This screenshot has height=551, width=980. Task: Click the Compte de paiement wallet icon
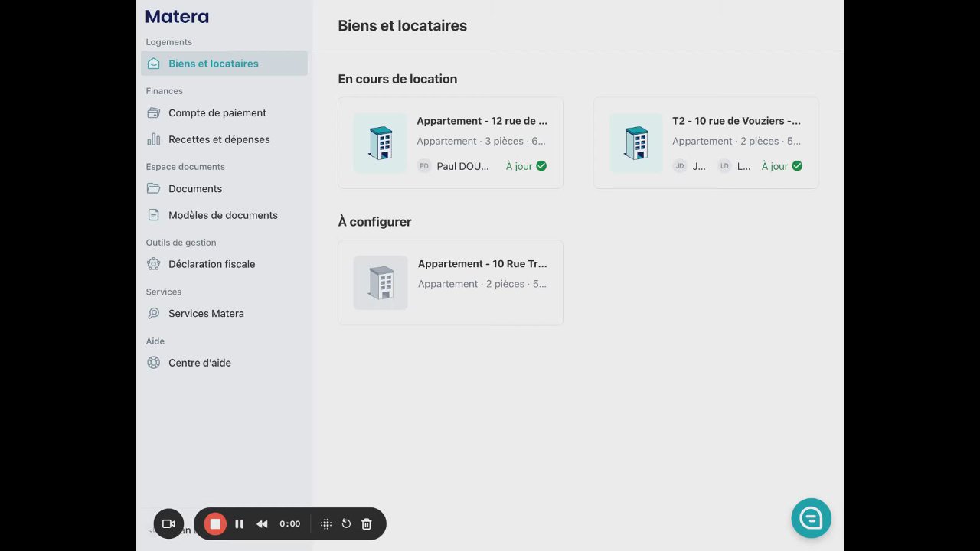pos(154,112)
